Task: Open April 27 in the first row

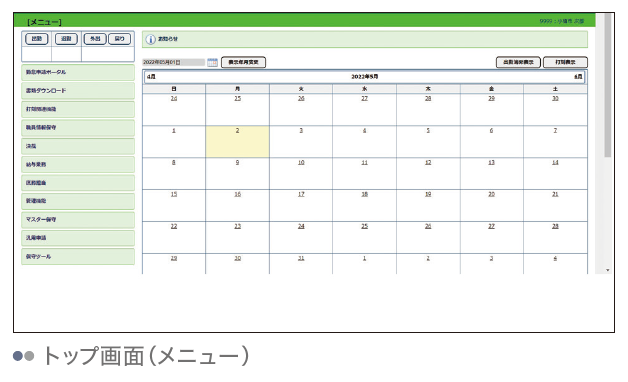Action: click(x=364, y=99)
